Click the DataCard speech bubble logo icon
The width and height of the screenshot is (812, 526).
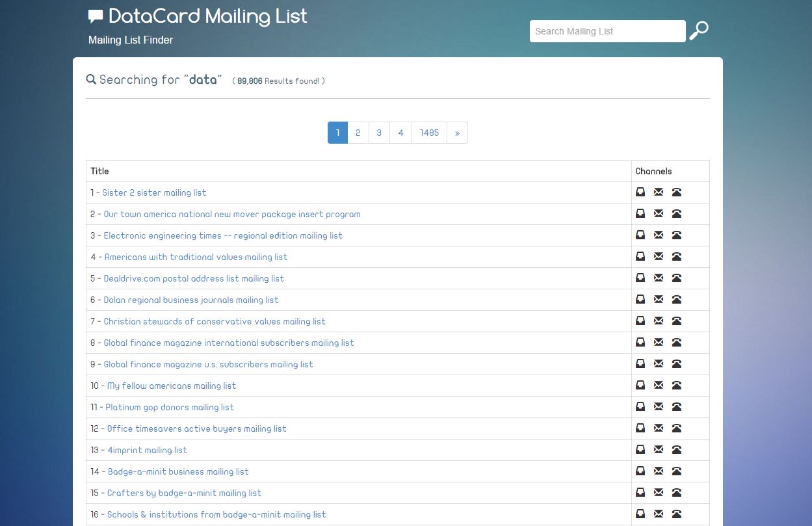pos(96,17)
